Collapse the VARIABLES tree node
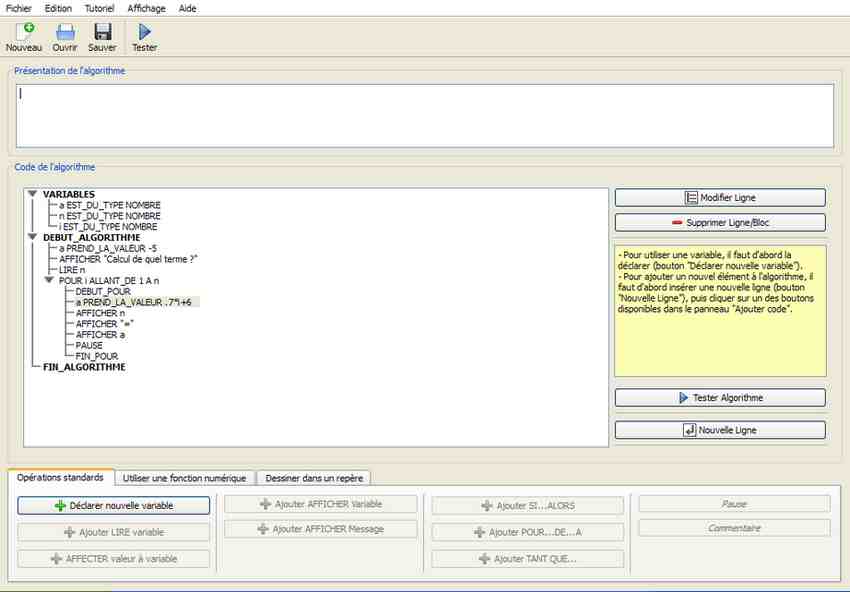Screen dimensions: 850x592 32,194
